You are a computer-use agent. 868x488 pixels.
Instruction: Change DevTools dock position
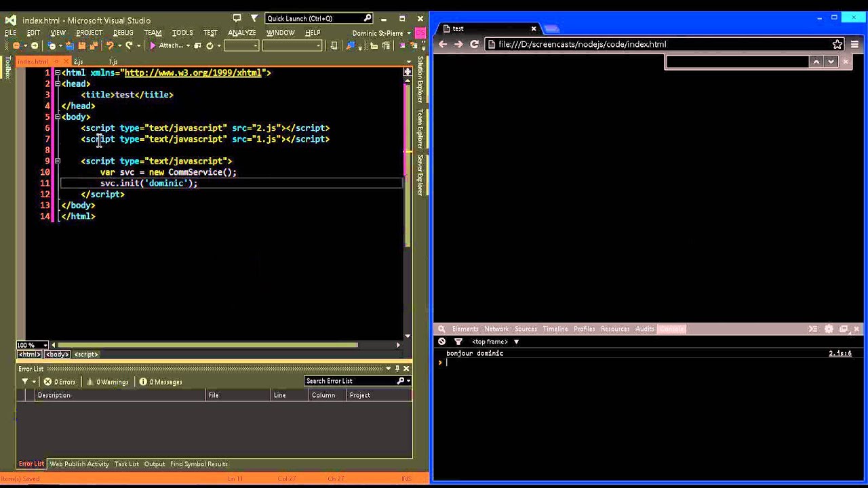844,329
